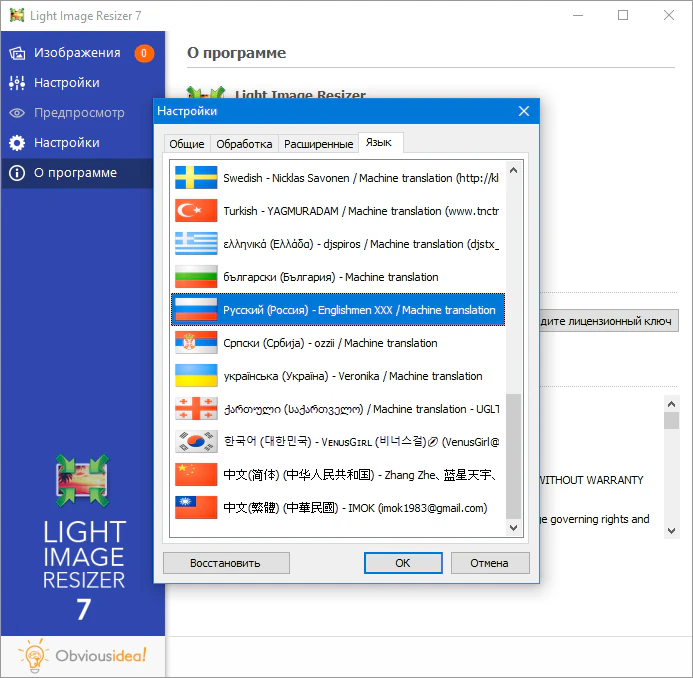Close the Настройки dialog
Screen dimensions: 693x678
point(523,111)
